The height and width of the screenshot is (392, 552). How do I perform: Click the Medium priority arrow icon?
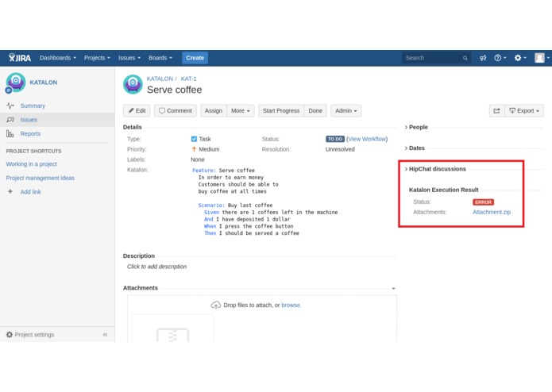194,149
